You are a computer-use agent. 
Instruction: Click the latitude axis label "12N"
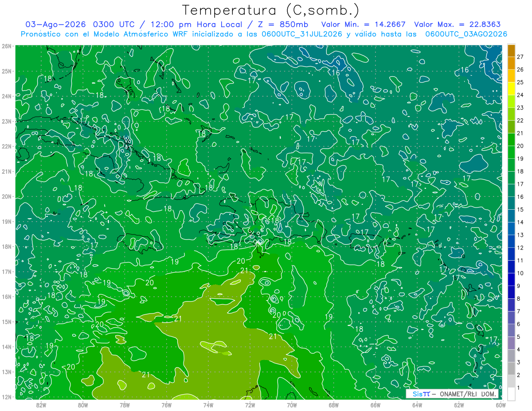tap(7, 397)
